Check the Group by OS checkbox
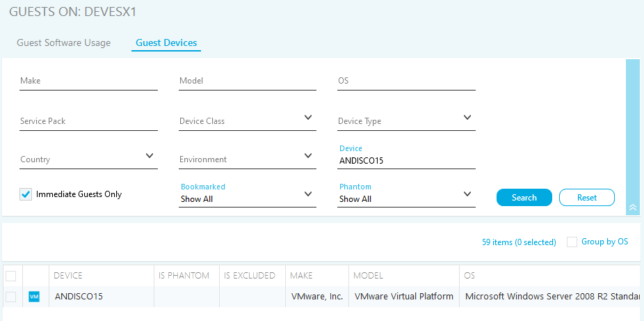Image resolution: width=644 pixels, height=321 pixels. tap(572, 242)
